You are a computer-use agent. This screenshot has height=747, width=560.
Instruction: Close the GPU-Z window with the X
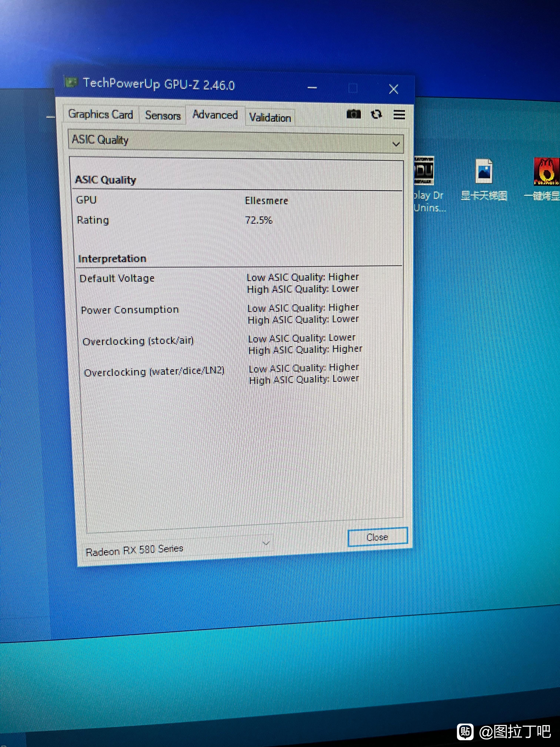pos(393,89)
